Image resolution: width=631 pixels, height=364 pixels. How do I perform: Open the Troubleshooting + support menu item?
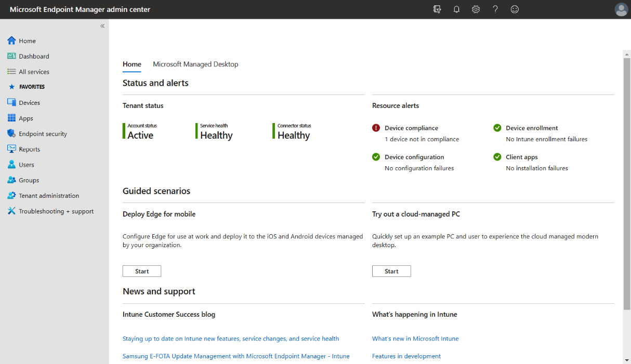(x=56, y=211)
